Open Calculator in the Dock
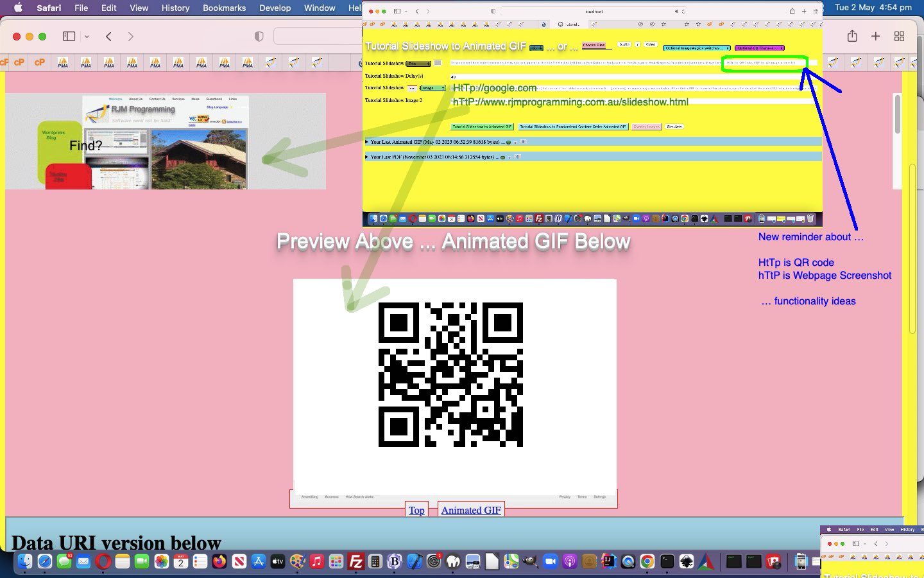This screenshot has width=924, height=578. (x=375, y=561)
